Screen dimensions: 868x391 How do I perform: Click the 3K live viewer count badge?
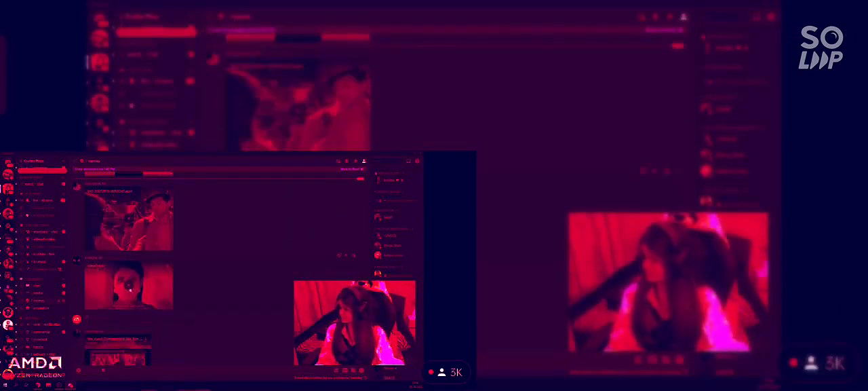(446, 372)
